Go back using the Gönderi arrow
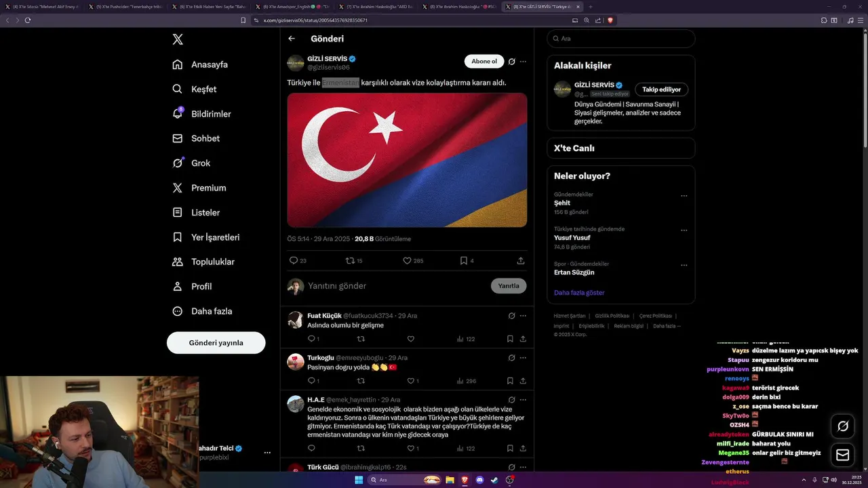868x488 pixels. pos(292,39)
